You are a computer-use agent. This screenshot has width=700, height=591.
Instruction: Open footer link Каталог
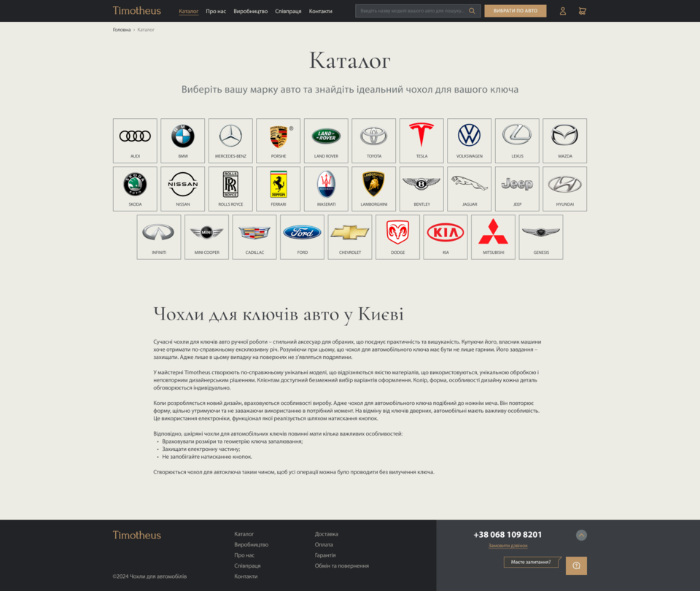pyautogui.click(x=244, y=534)
